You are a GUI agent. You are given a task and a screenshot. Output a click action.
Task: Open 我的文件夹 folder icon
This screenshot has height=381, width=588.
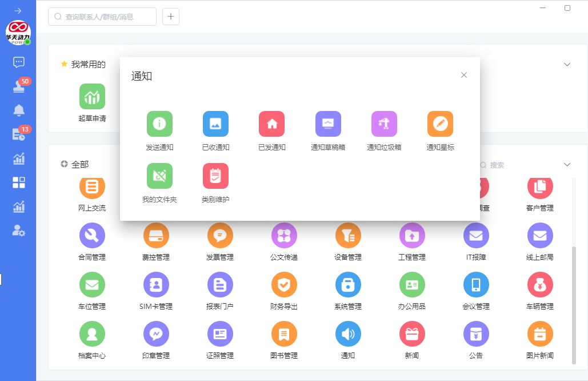[x=159, y=176]
